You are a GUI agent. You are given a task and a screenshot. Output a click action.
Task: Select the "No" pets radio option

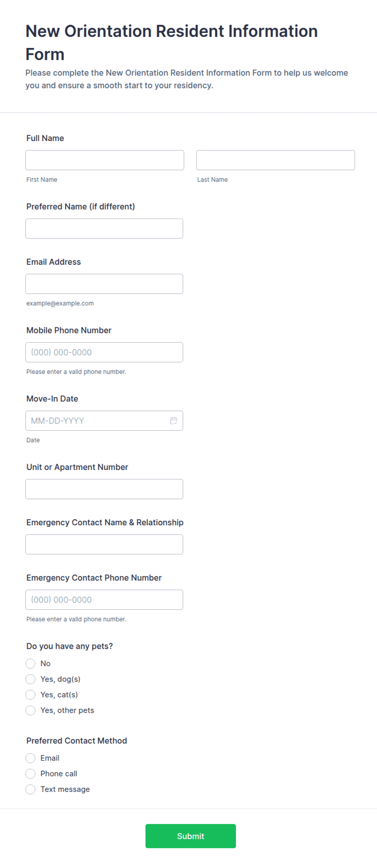pos(30,664)
